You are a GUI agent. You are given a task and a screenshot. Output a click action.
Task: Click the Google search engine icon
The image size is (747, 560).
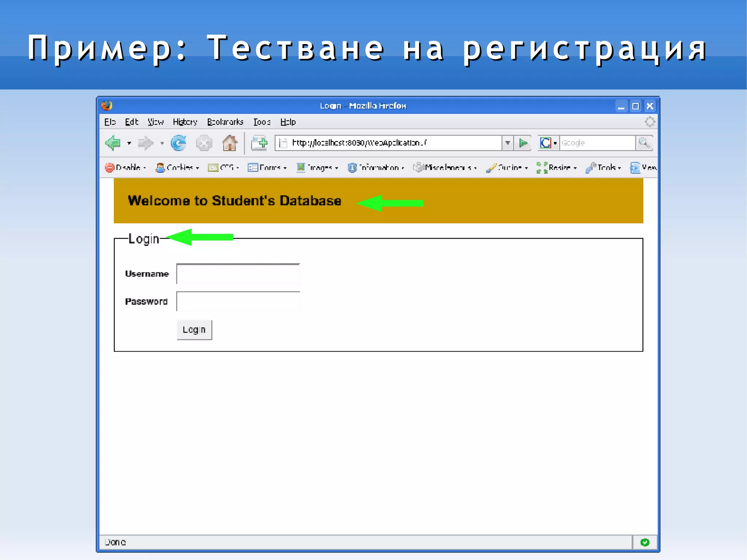click(x=545, y=143)
